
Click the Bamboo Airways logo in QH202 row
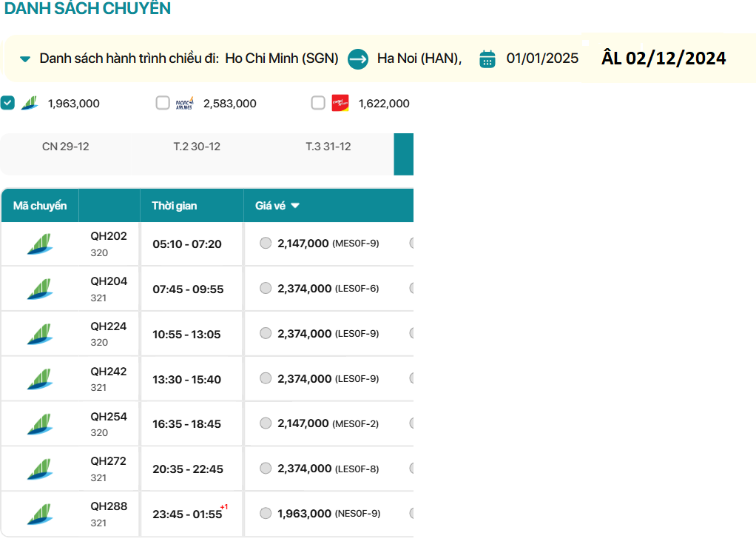click(x=40, y=244)
